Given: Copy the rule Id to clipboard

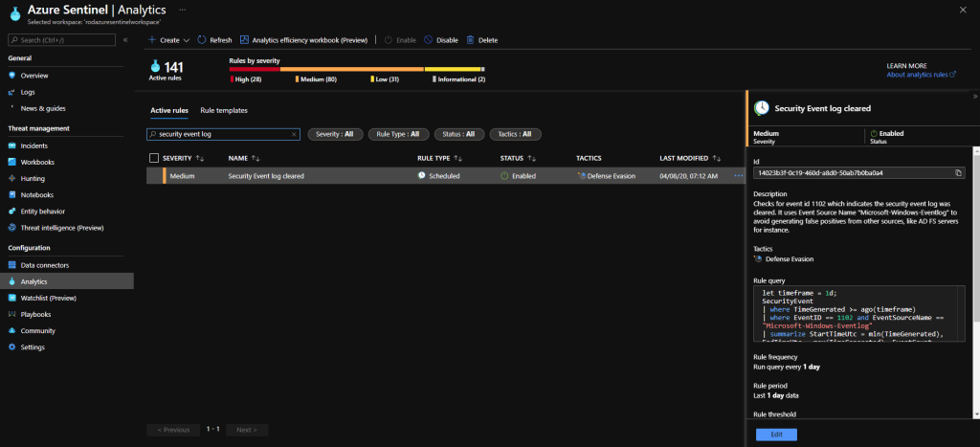Looking at the screenshot, I should tap(958, 173).
